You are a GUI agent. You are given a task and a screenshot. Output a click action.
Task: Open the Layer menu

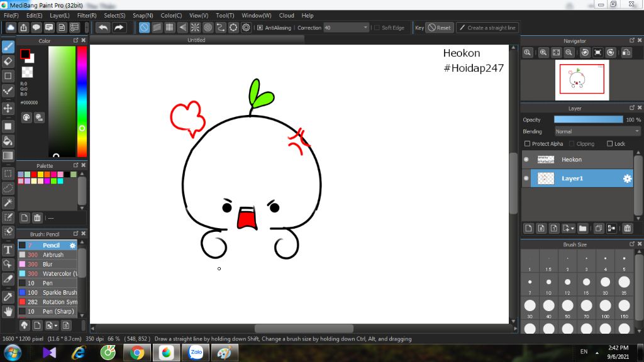(60, 16)
